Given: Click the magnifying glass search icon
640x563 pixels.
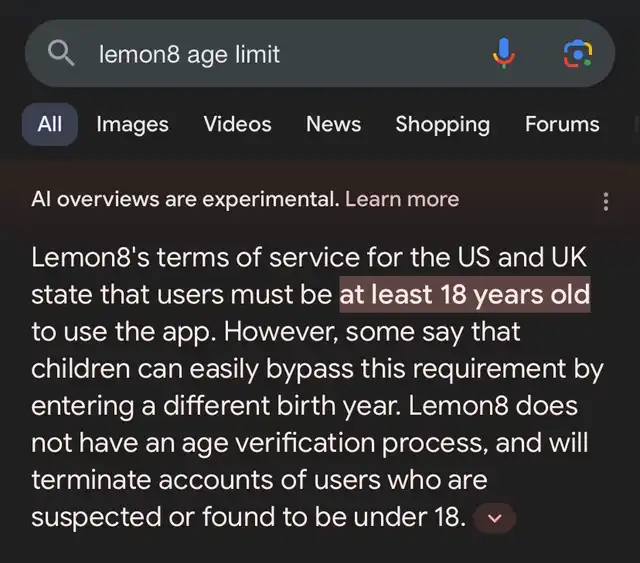Looking at the screenshot, I should 62,54.
